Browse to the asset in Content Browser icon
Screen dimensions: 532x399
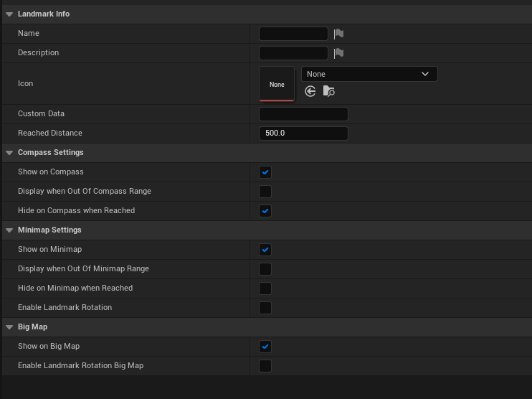329,91
